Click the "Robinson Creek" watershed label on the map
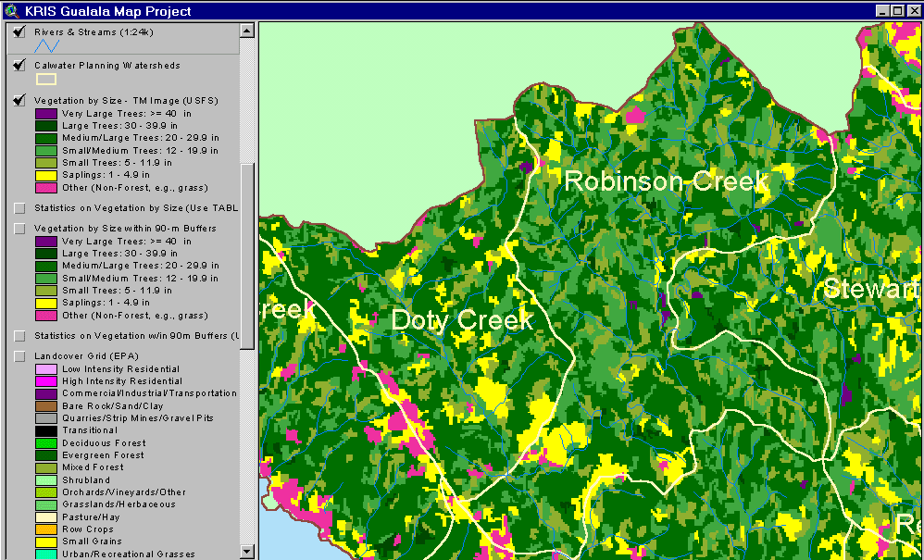924x560 pixels. [667, 181]
